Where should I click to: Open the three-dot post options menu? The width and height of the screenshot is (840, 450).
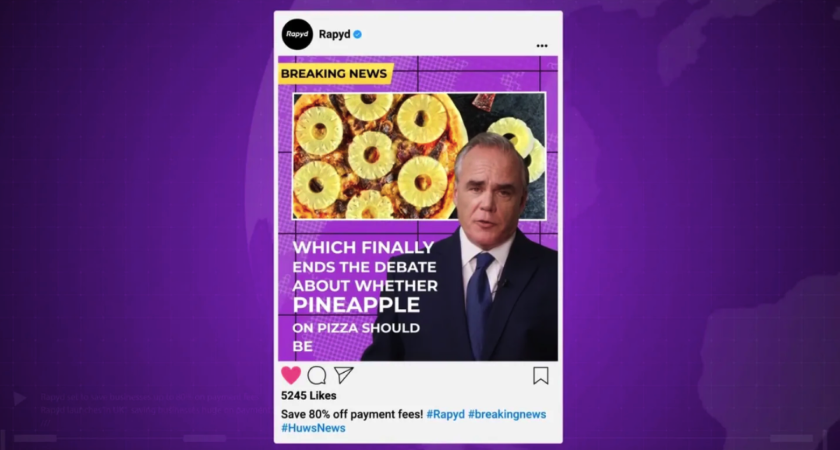(542, 46)
